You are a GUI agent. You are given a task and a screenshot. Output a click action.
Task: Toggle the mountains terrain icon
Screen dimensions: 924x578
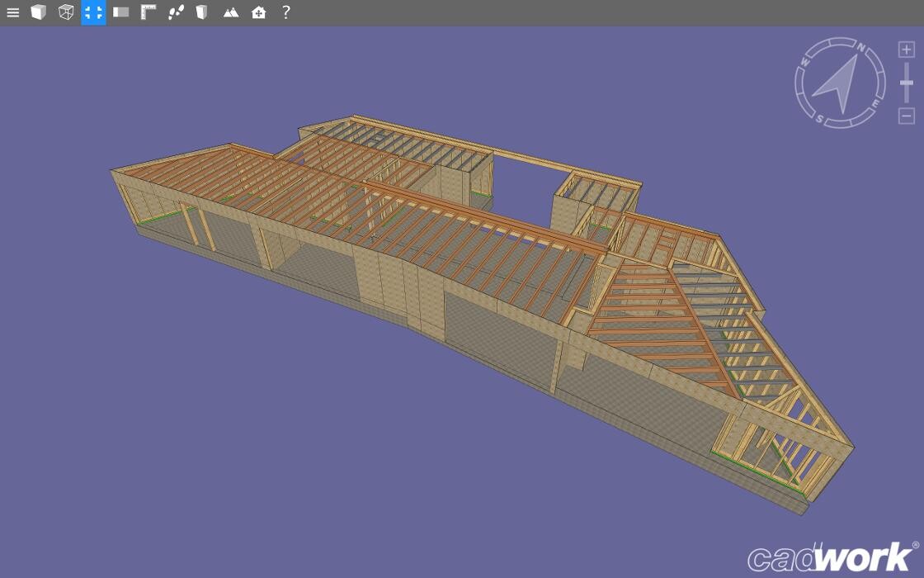pos(231,12)
